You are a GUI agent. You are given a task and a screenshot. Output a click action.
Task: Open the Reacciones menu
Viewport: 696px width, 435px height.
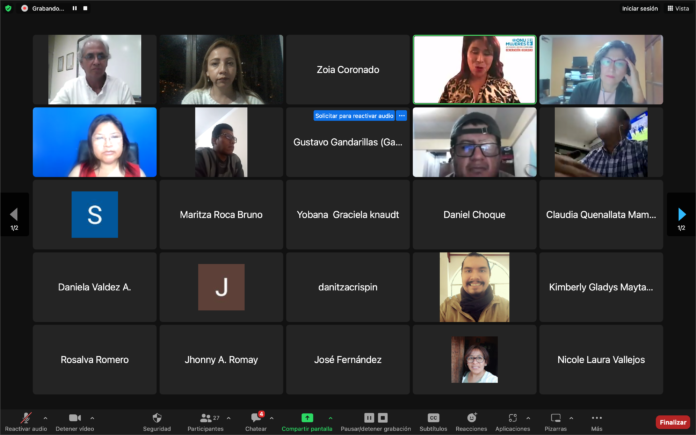[471, 418]
